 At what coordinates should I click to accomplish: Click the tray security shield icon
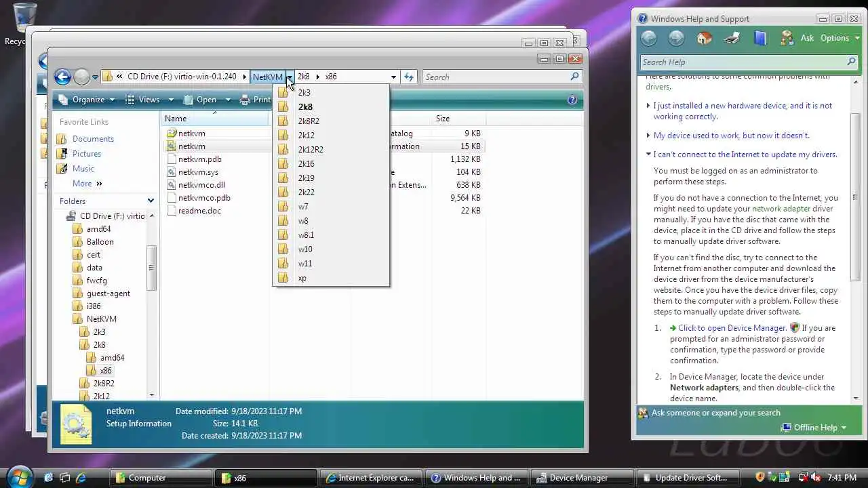click(760, 478)
